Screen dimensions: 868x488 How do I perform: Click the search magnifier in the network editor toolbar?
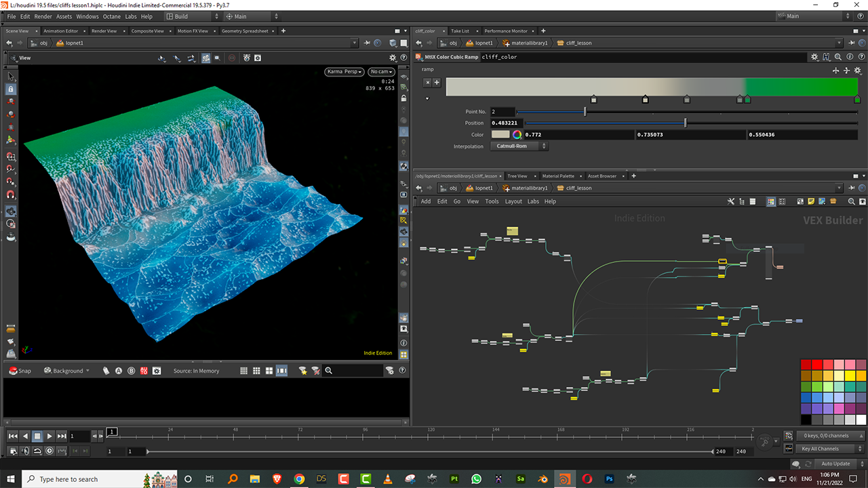(851, 201)
